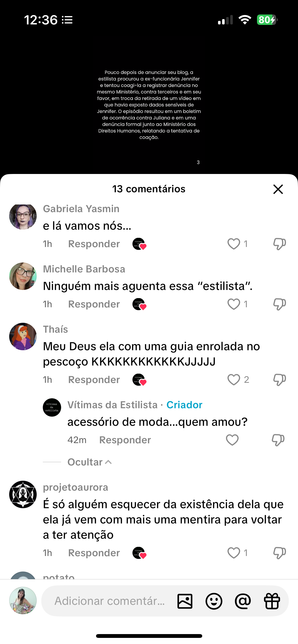This screenshot has width=298, height=644.
Task: Like the creator's reply about acessório de moda
Action: (232, 440)
